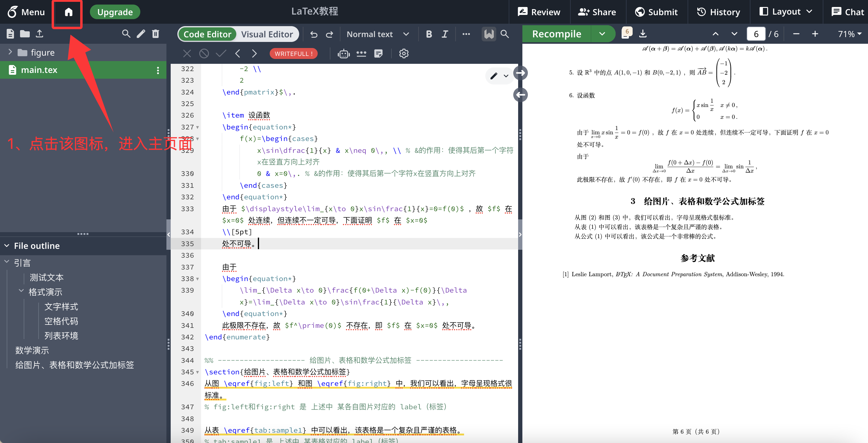Zoom out the PDF preview

pos(796,34)
